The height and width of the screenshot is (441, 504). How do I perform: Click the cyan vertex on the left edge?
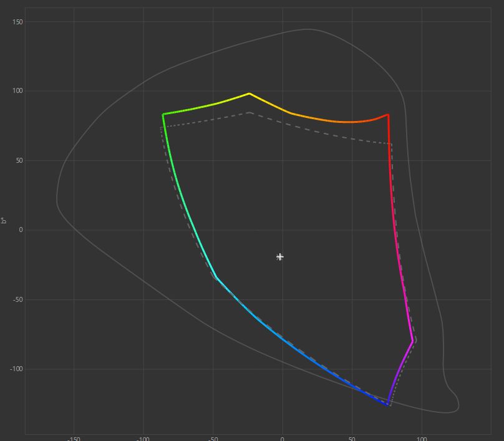(216, 276)
